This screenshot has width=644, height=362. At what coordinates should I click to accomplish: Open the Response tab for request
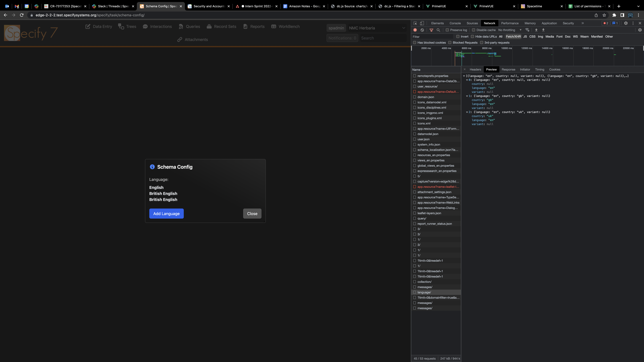[x=508, y=70]
